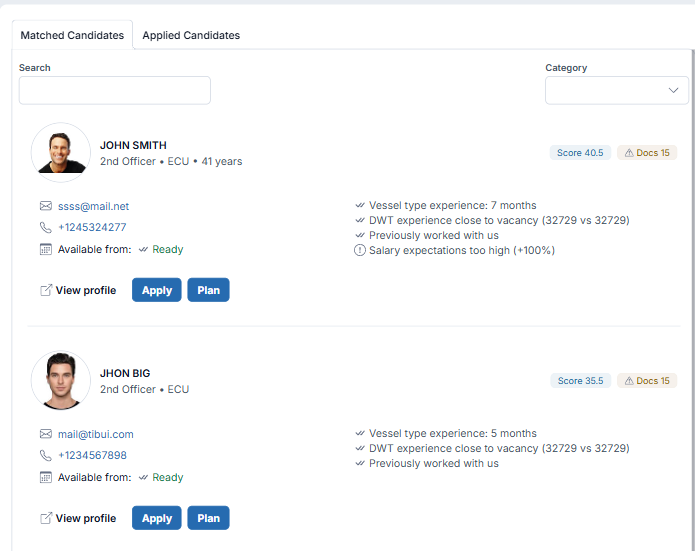Click the external-link icon by John Smith's View profile
The image size is (695, 551).
point(46,290)
